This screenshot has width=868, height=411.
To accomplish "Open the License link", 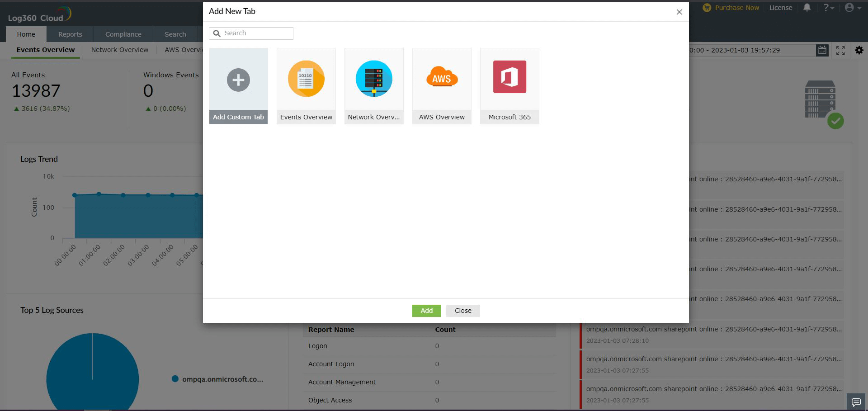I will (x=781, y=8).
